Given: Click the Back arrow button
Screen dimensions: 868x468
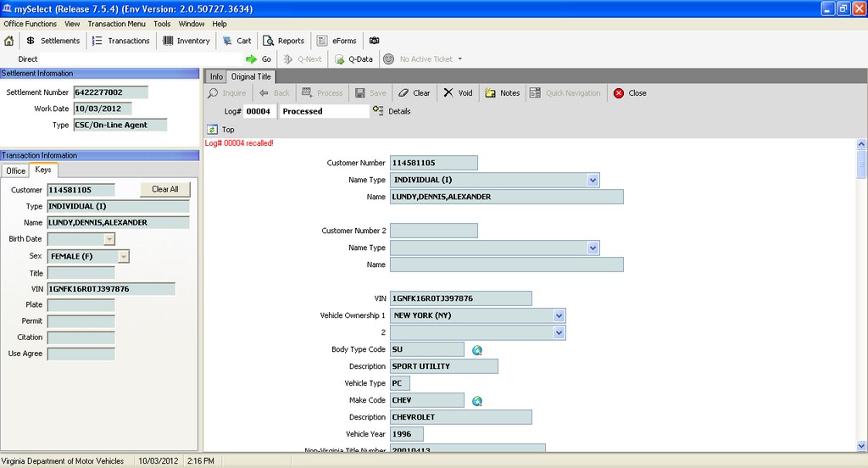Looking at the screenshot, I should pos(275,93).
